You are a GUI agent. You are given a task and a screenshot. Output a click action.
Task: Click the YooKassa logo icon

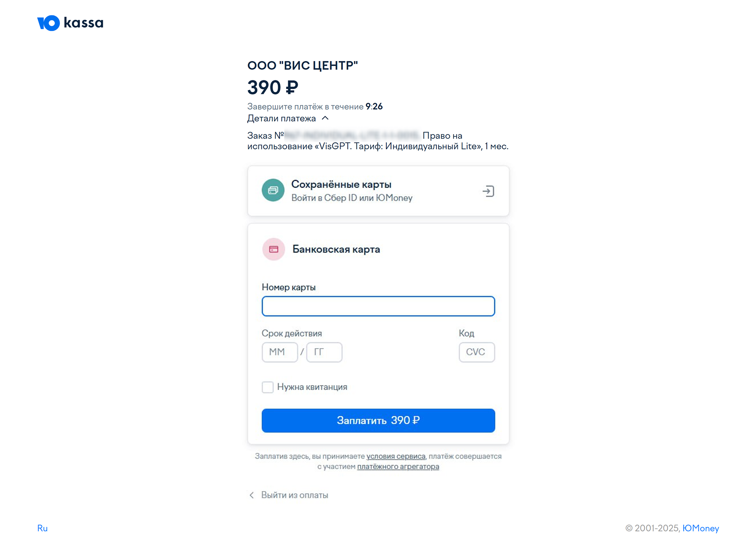pos(49,23)
